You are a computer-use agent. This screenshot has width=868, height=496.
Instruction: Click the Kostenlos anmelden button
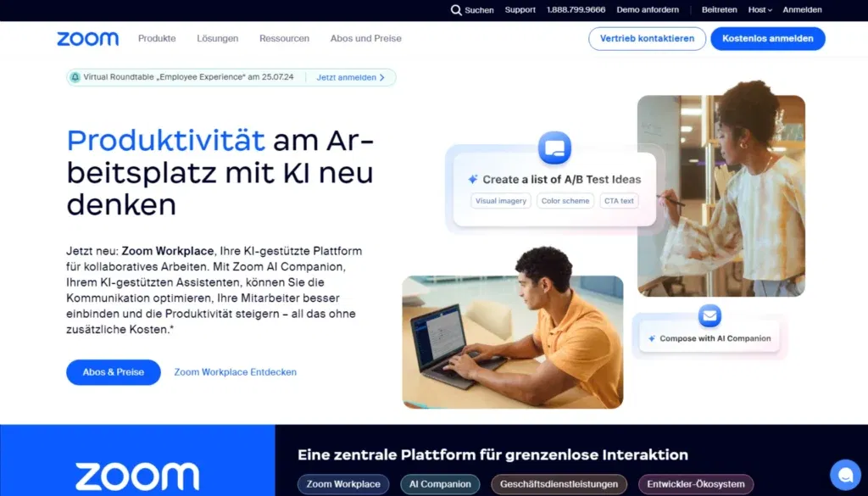tap(767, 38)
